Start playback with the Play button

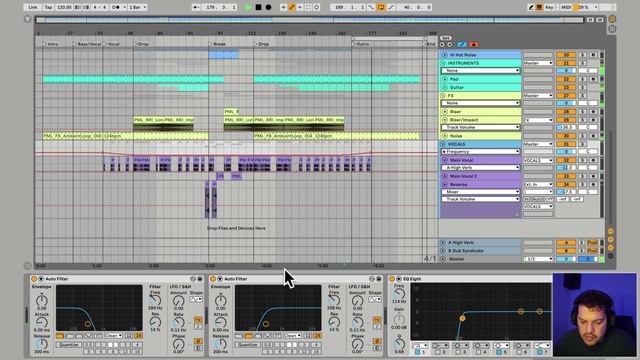click(248, 7)
